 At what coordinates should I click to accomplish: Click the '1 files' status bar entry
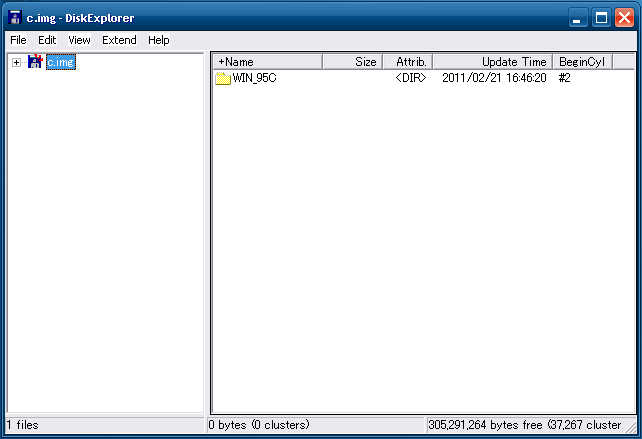[23, 425]
